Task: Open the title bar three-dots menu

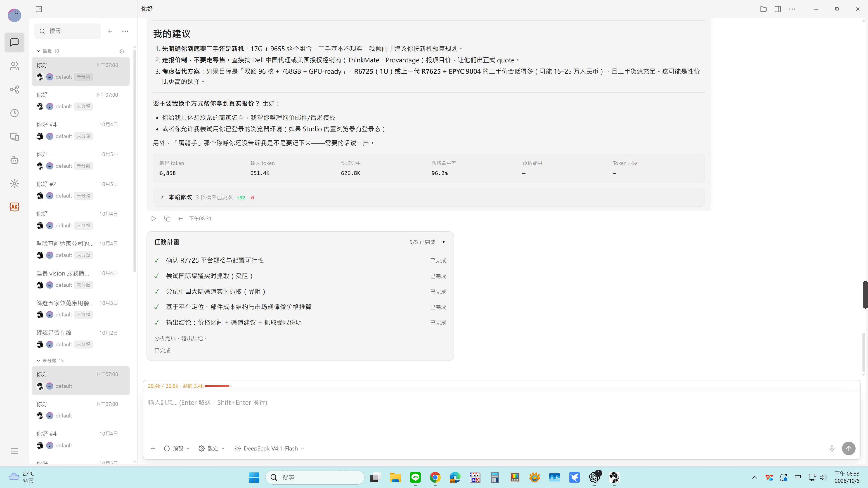Action: 792,9
